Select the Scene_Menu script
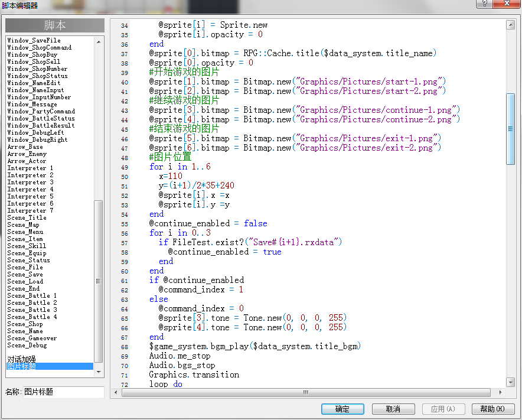522x420 pixels. point(25,232)
